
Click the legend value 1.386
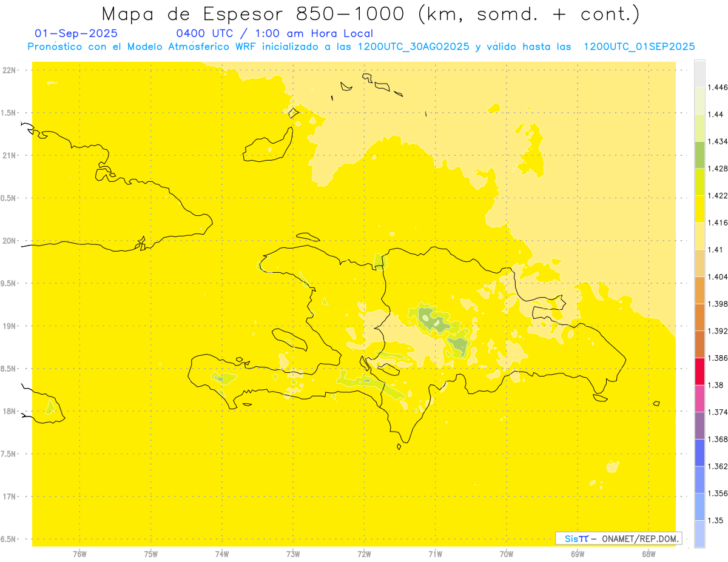coord(719,358)
